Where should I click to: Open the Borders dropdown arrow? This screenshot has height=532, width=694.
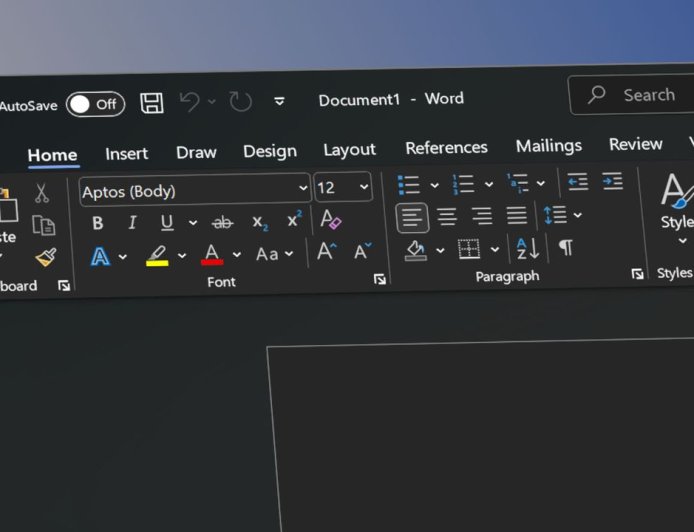(495, 250)
